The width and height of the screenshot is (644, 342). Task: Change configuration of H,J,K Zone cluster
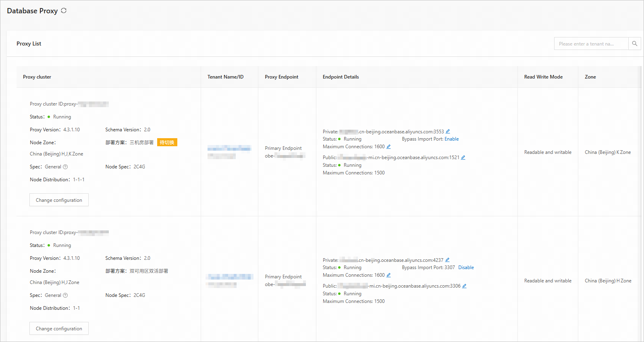(59, 200)
